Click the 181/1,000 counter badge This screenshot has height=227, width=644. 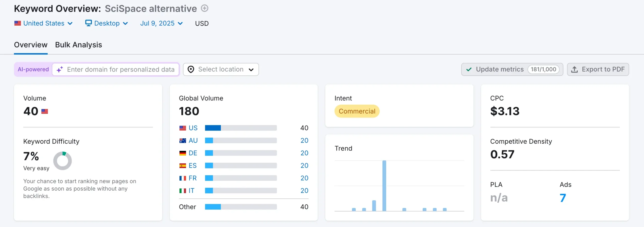coord(543,69)
